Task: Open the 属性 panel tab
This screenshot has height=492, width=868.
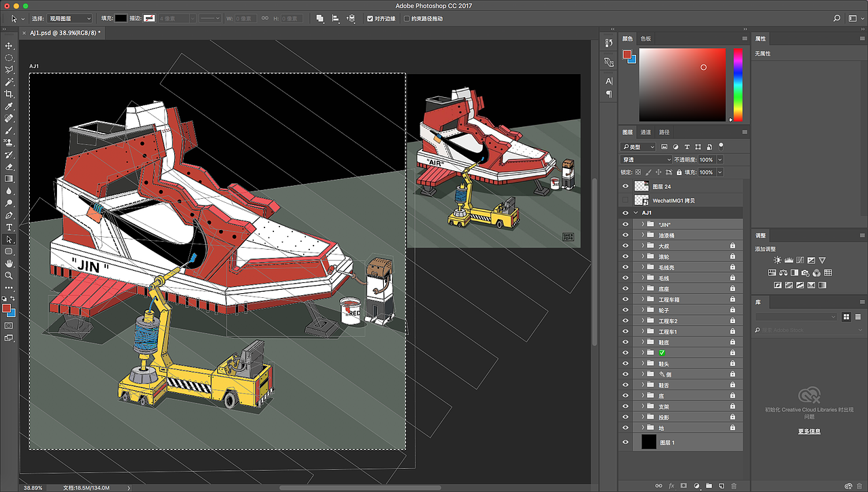Action: tap(760, 39)
